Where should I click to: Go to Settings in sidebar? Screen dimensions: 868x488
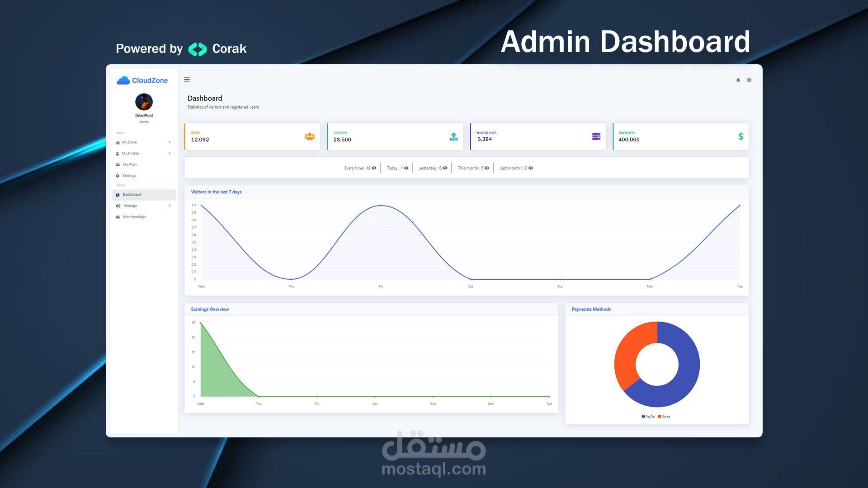click(129, 176)
